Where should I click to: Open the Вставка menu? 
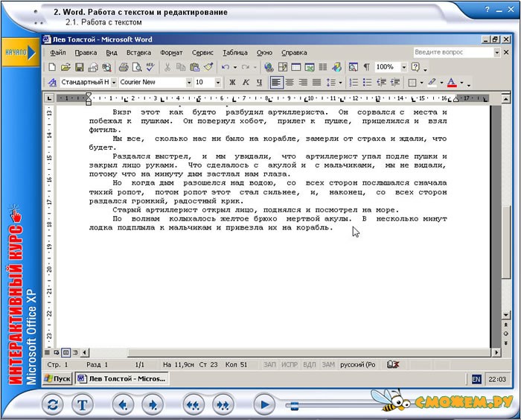click(139, 53)
